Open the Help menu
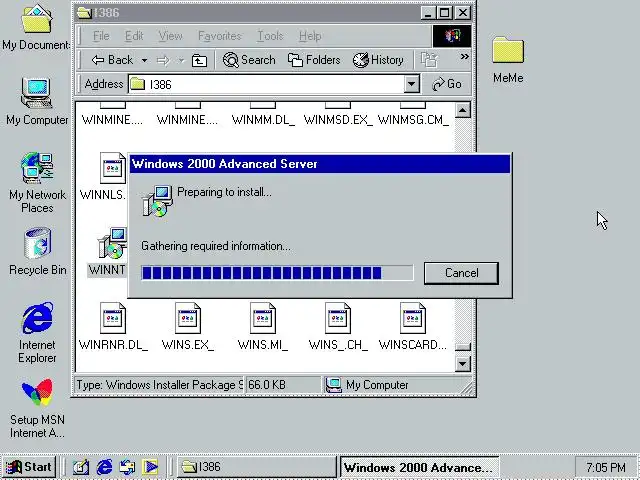This screenshot has width=640, height=480. click(310, 36)
